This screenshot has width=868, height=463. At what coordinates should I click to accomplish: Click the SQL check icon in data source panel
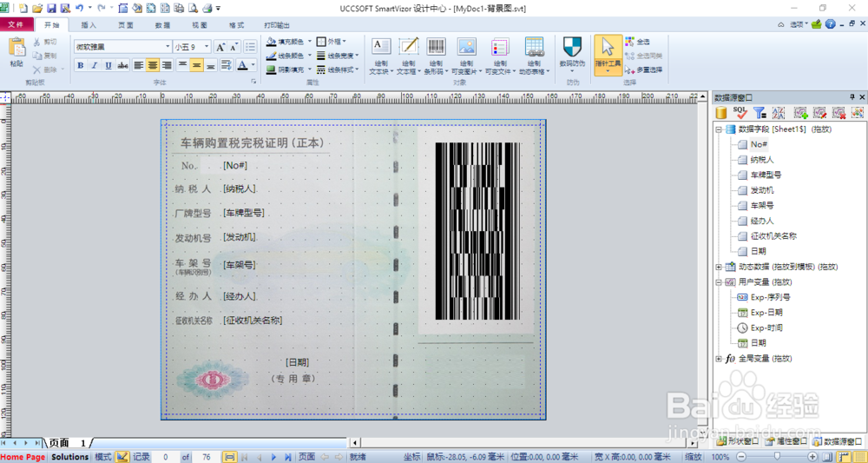point(740,113)
